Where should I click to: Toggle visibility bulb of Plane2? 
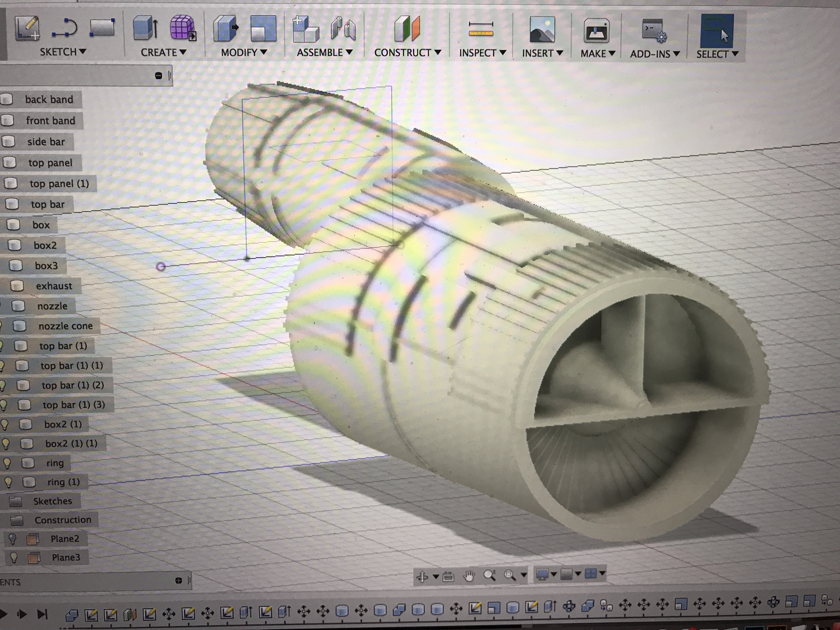(12, 539)
